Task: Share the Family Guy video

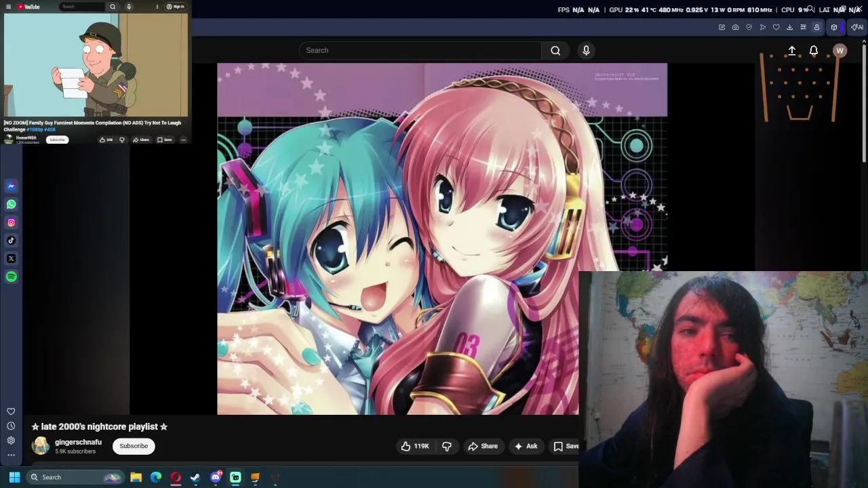Action: 141,140
